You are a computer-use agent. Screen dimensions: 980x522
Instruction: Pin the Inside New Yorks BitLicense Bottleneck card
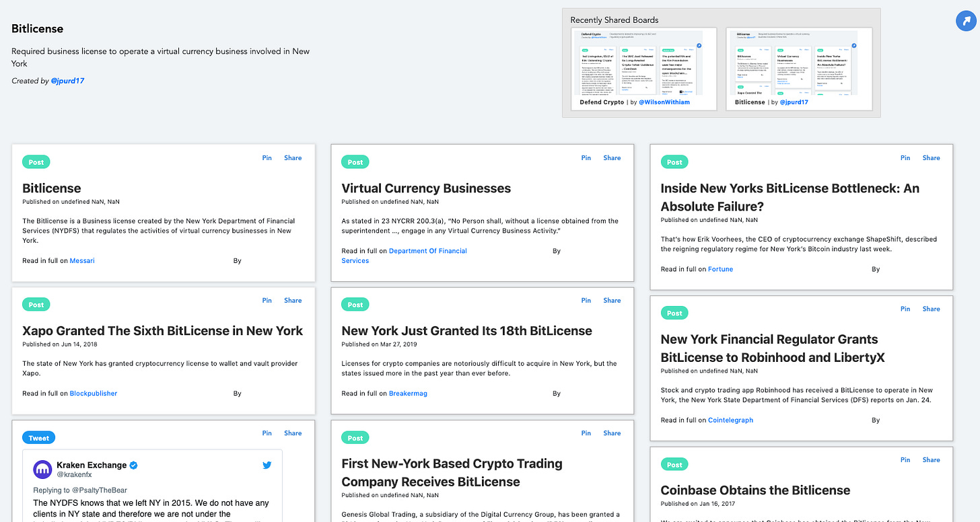point(905,158)
